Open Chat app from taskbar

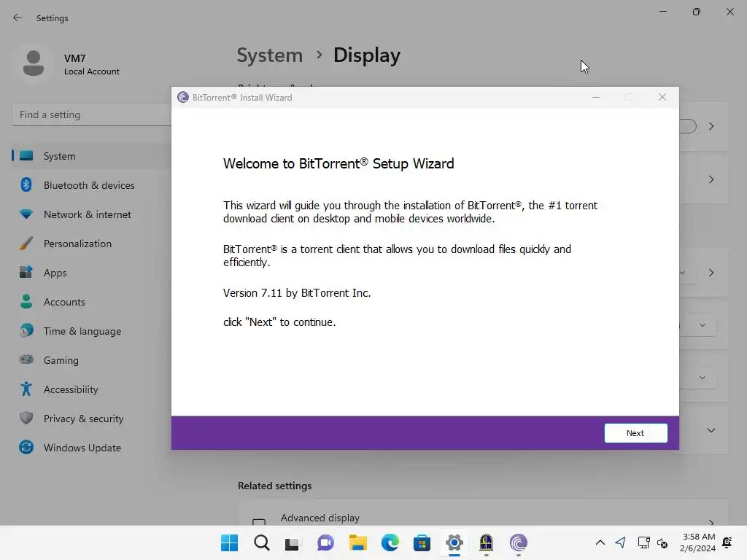[x=325, y=542]
